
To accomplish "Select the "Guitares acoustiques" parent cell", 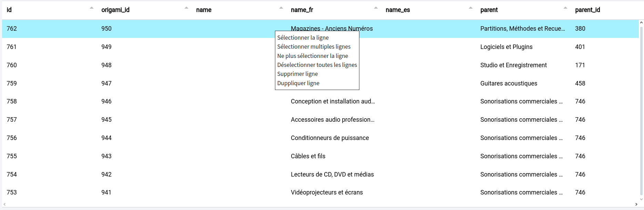I will pos(509,83).
